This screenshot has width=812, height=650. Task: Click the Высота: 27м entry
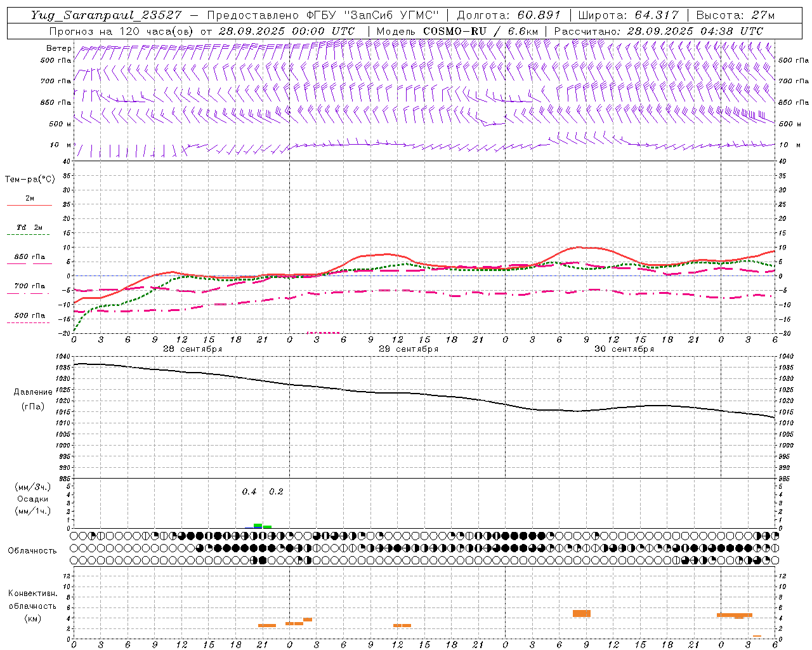click(735, 15)
